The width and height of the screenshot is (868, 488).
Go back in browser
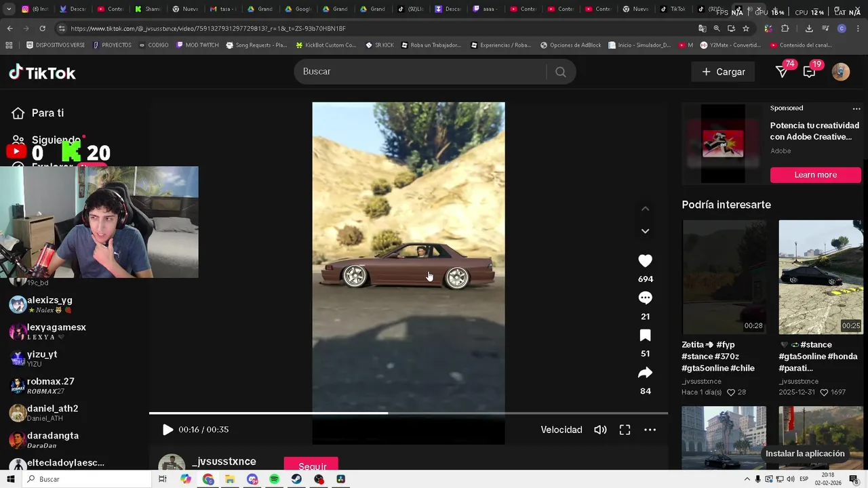pyautogui.click(x=9, y=28)
